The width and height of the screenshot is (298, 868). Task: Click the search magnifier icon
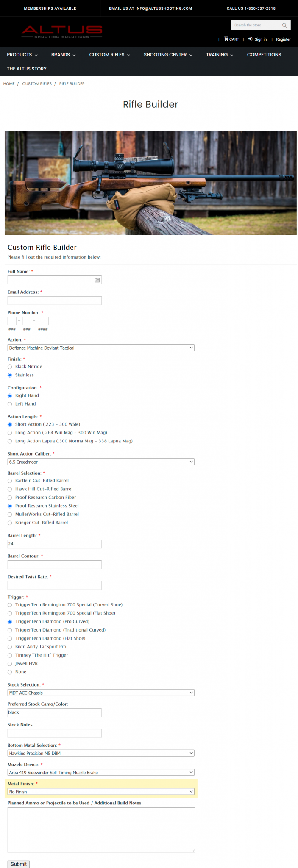coord(284,25)
